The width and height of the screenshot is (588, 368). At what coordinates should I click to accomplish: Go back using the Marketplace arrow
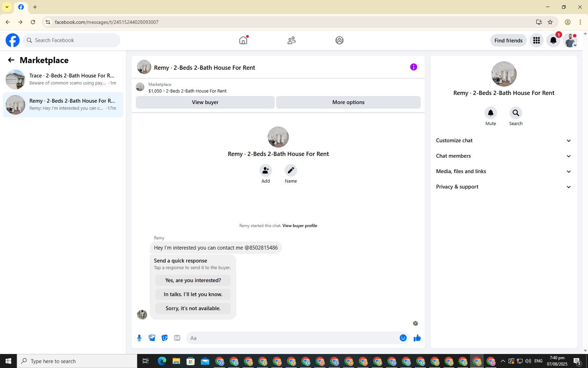tap(11, 60)
